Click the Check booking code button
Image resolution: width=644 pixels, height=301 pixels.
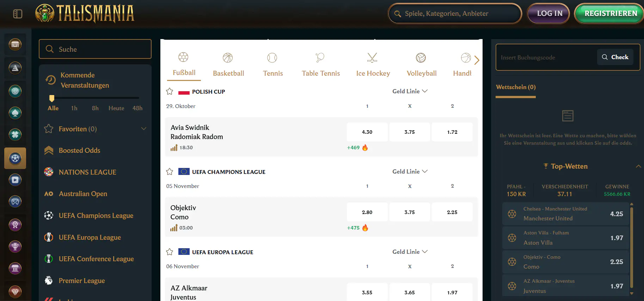[x=615, y=57]
